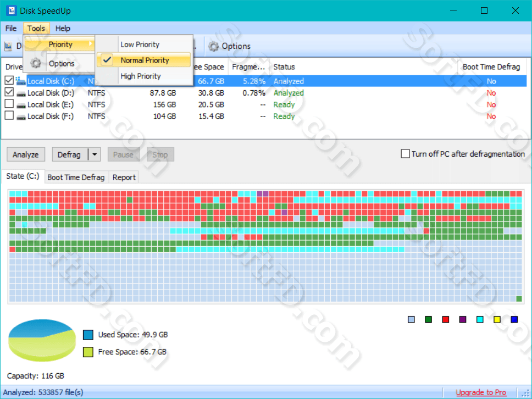Click the disk usage pie chart

click(x=42, y=340)
